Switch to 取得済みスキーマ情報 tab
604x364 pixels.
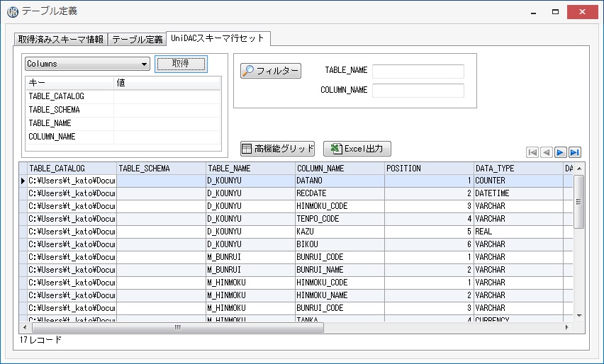point(60,39)
